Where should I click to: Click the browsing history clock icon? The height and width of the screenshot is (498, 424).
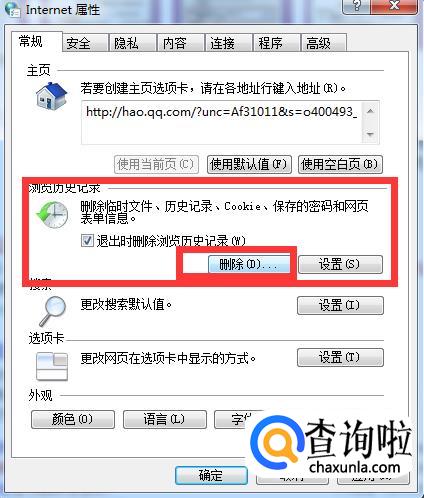point(52,215)
